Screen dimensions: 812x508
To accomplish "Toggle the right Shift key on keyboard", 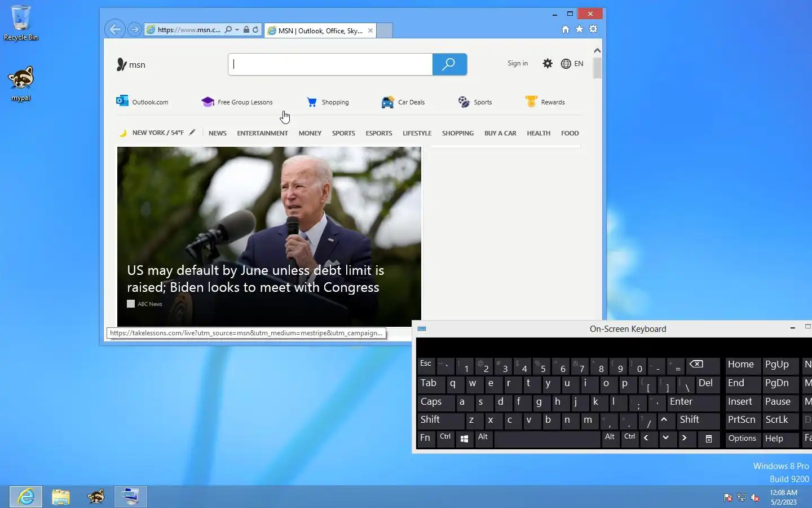I will click(x=698, y=420).
